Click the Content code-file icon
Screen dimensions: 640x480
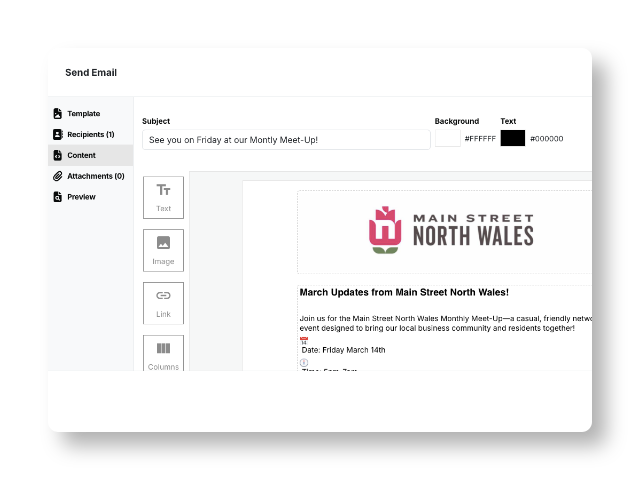tap(58, 155)
